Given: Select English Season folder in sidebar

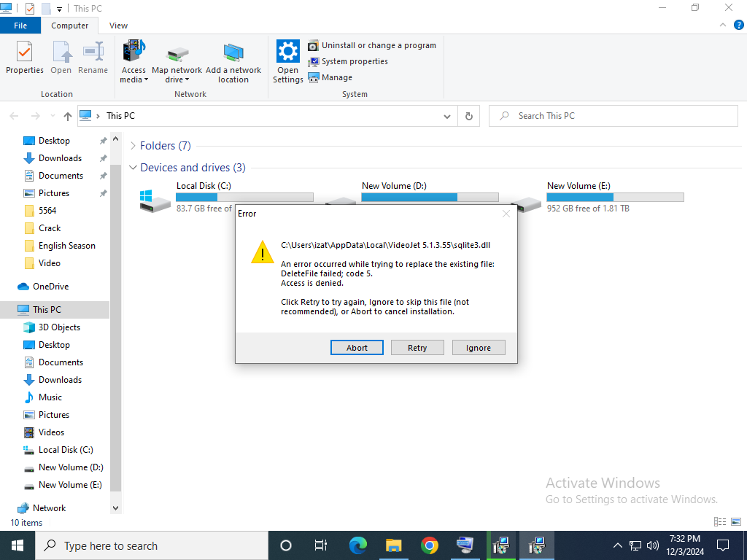Looking at the screenshot, I should point(66,246).
